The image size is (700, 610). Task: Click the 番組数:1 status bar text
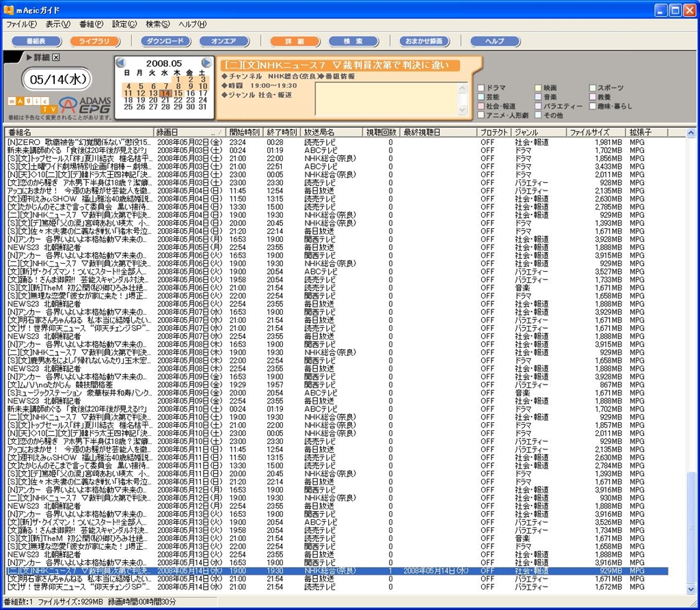(18, 602)
